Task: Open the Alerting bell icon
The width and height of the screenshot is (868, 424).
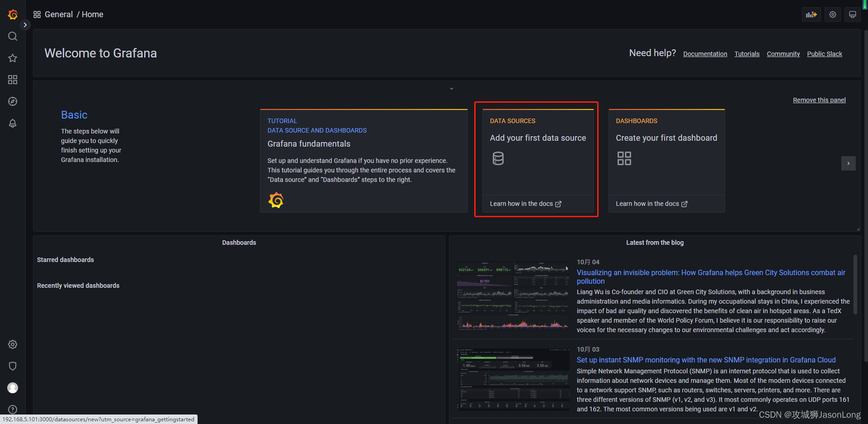Action: tap(13, 123)
